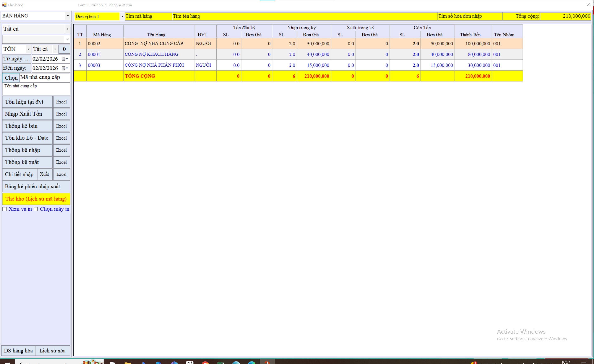The image size is (594, 364).
Task: Enable the Xem và in checkbox
Action: (5, 209)
